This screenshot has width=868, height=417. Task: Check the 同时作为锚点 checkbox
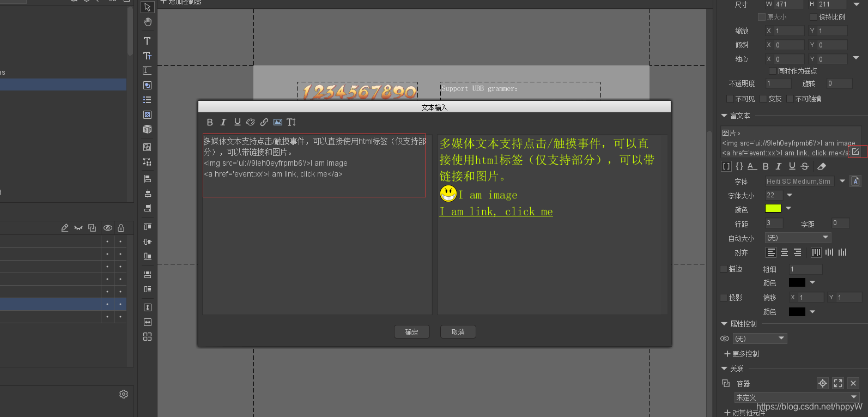coord(772,71)
